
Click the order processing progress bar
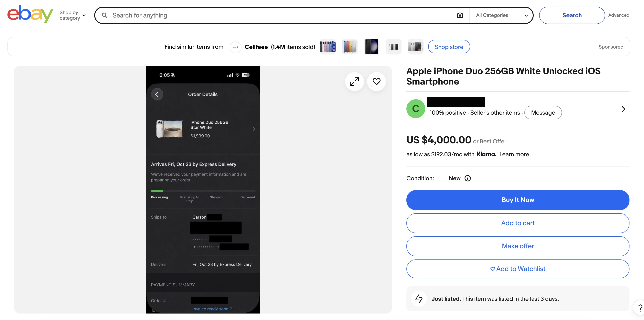click(203, 191)
